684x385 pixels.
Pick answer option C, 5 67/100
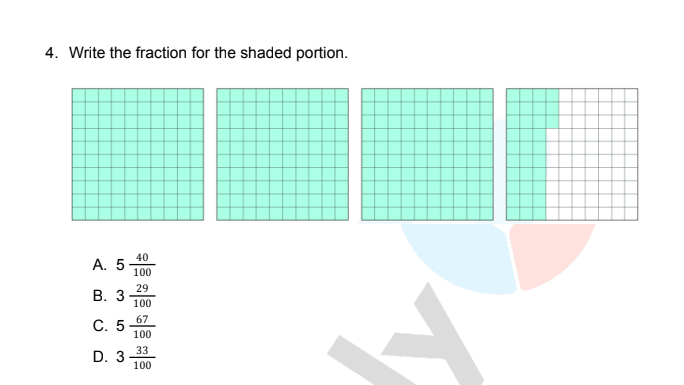(x=123, y=326)
